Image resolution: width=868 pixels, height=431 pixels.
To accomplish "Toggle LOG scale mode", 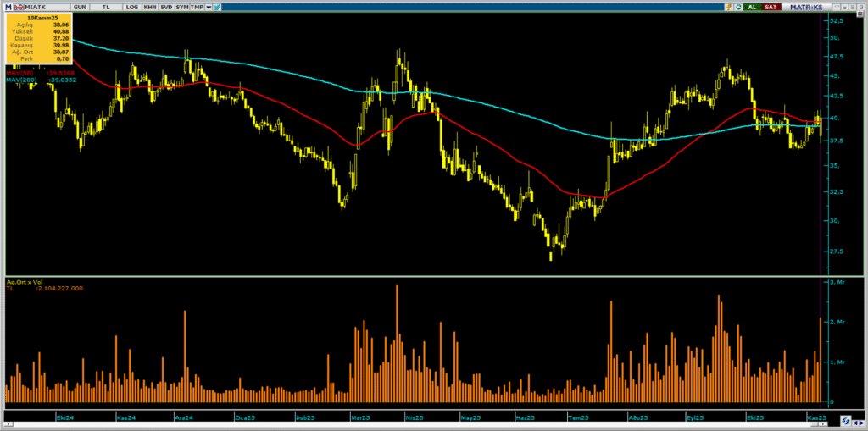I will 131,7.
